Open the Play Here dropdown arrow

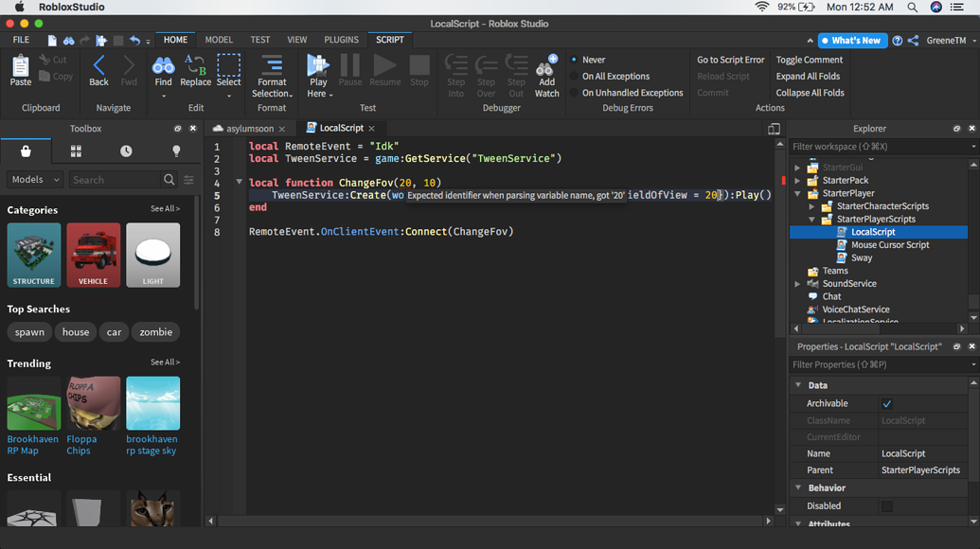tap(330, 95)
